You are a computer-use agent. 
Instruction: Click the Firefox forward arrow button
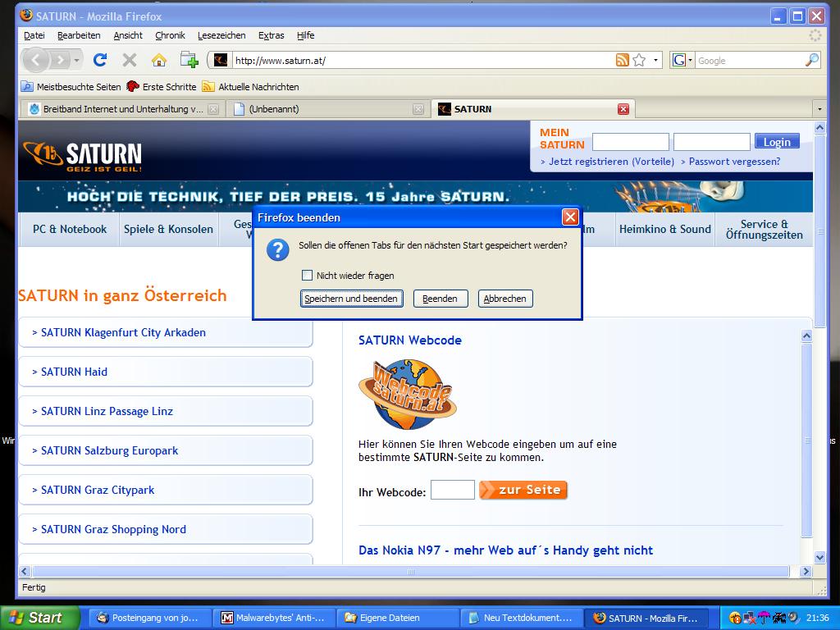[60, 60]
